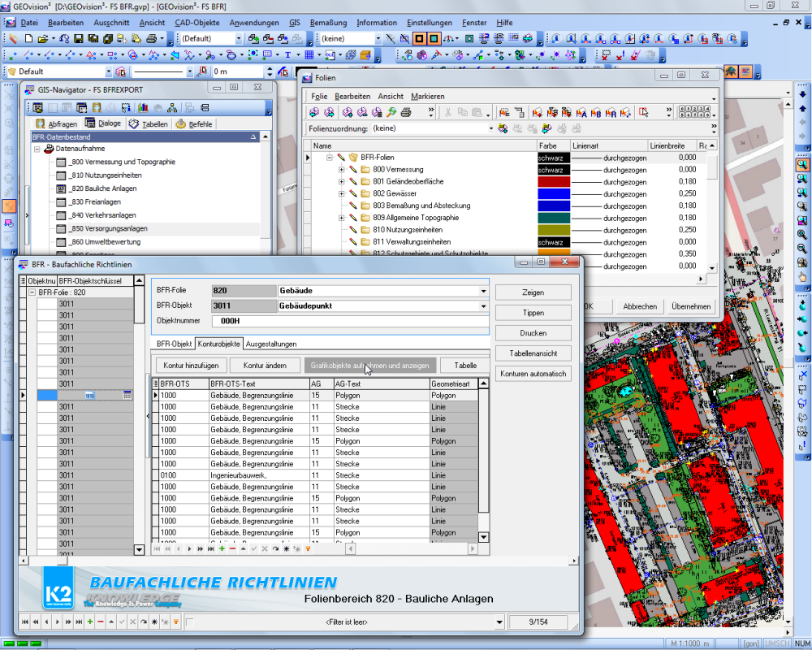Toggle the checkbox beside _810 Nutzungseinheiten

pyautogui.click(x=61, y=175)
